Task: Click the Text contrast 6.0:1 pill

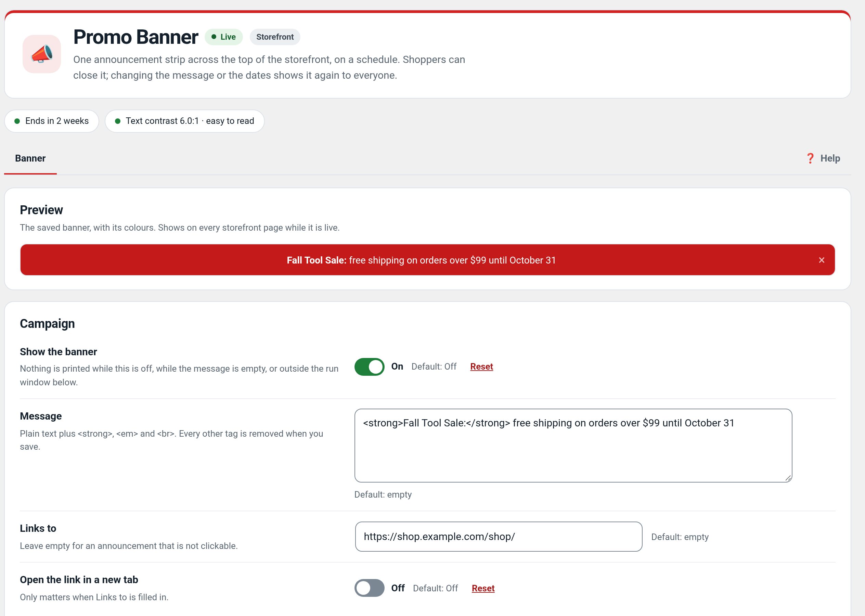Action: [185, 121]
